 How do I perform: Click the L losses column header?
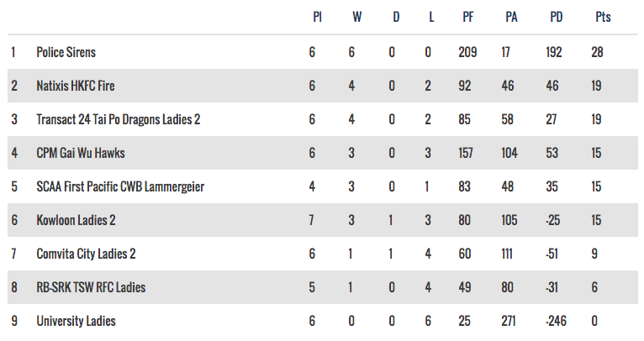coord(431,17)
